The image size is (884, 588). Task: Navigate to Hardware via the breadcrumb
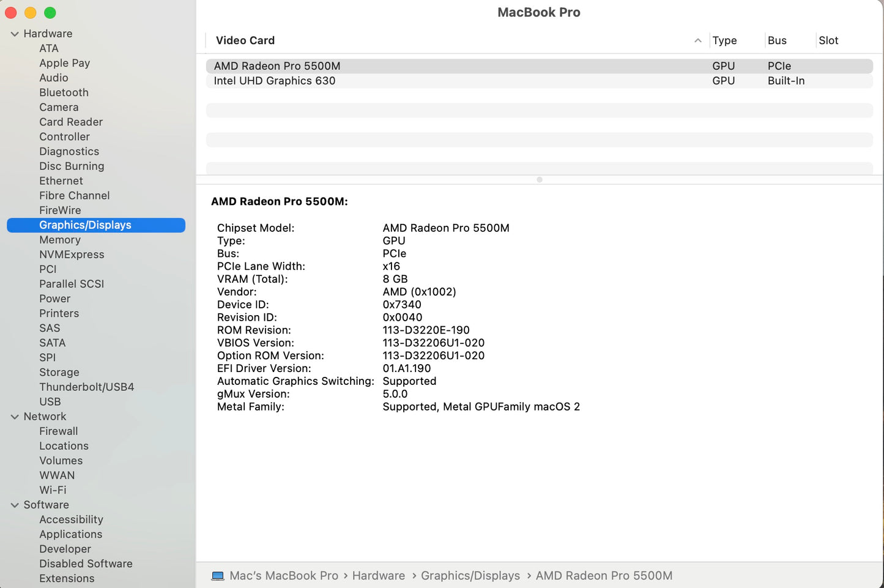pos(378,575)
